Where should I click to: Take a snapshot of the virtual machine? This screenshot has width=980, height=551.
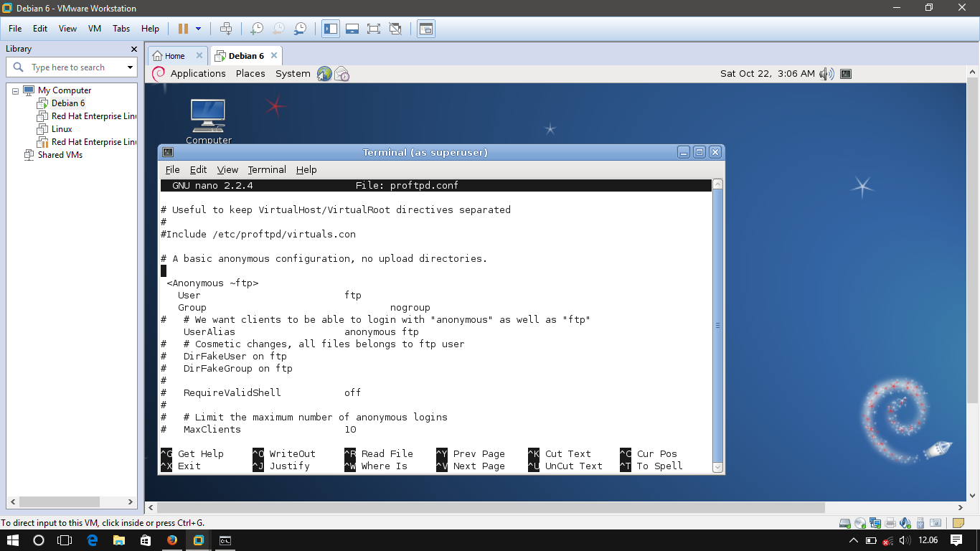coord(256,29)
